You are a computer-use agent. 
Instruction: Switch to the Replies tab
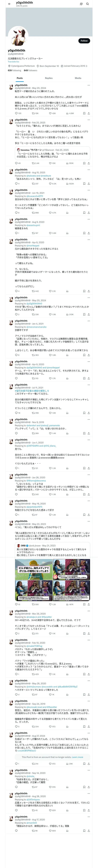pos(49,78)
